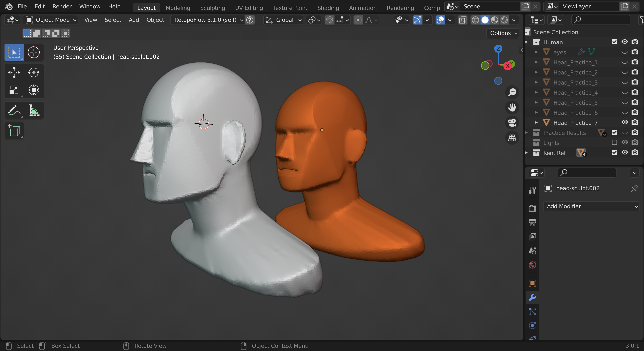The width and height of the screenshot is (644, 351).
Task: Switch to wireframe viewport shading
Action: click(475, 20)
